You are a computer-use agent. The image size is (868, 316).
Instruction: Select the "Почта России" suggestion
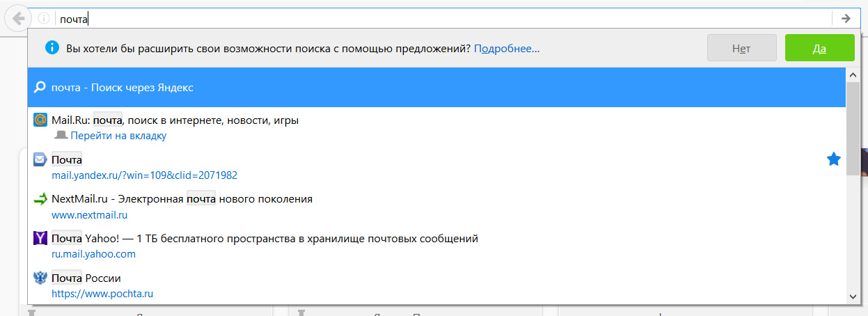coord(436,285)
